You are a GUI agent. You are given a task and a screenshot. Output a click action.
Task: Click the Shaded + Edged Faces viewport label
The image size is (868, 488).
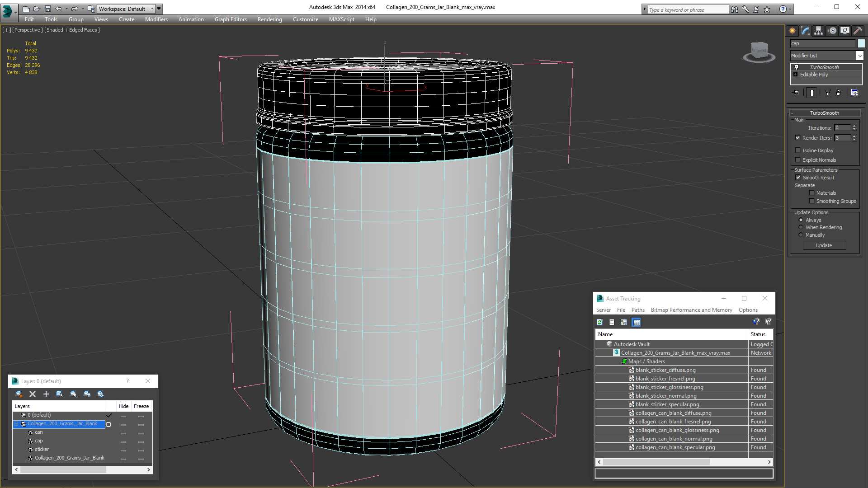click(72, 30)
